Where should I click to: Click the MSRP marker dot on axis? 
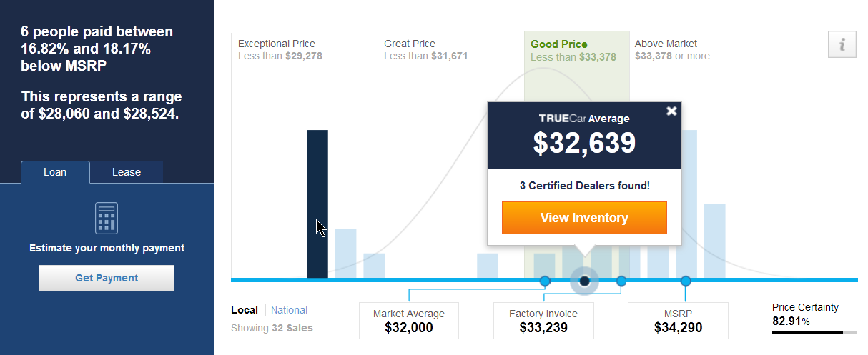tap(686, 281)
